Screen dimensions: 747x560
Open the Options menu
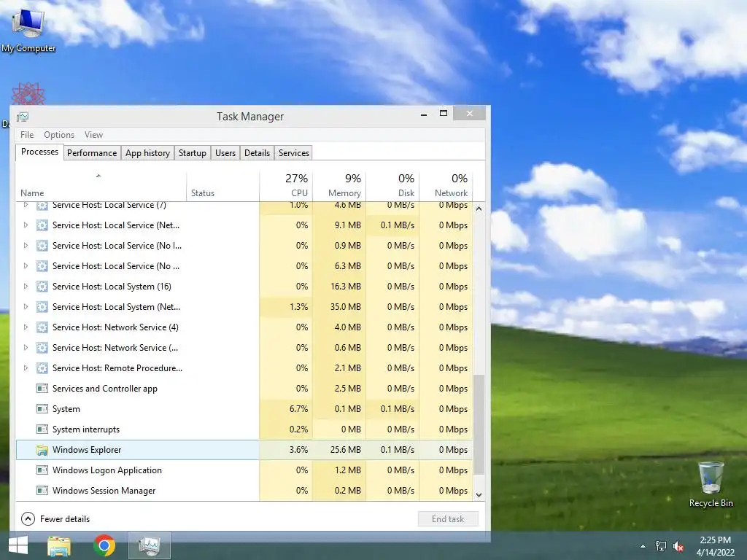click(59, 135)
